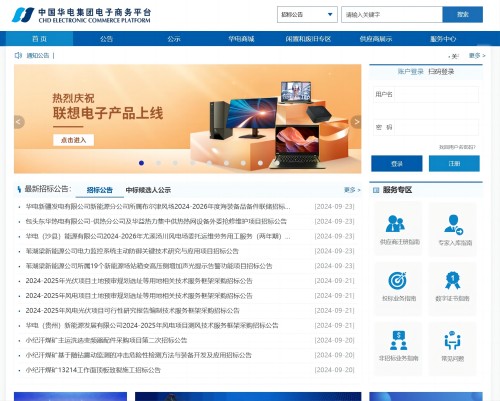Open 19个新能源场站 project announcement
500x401 pixels.
point(149,266)
